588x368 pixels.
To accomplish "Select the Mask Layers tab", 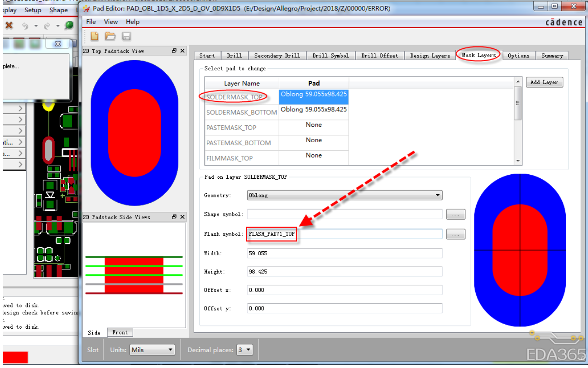I will (x=479, y=55).
